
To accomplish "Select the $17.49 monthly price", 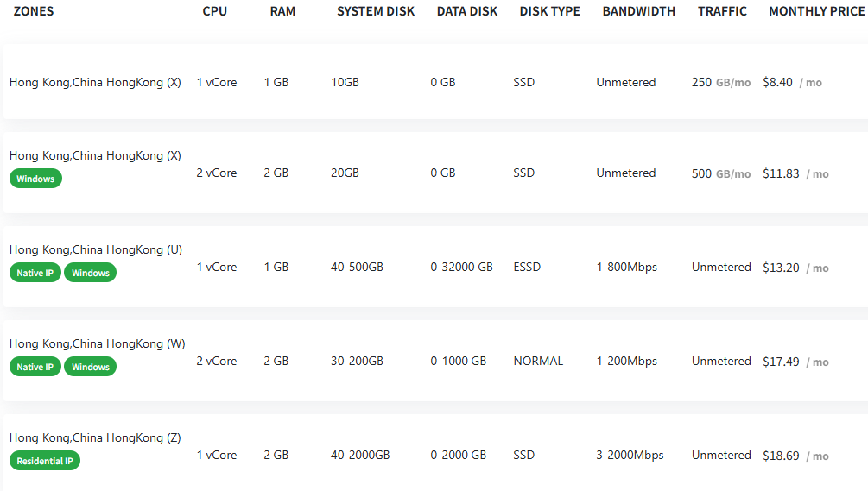I will click(781, 362).
